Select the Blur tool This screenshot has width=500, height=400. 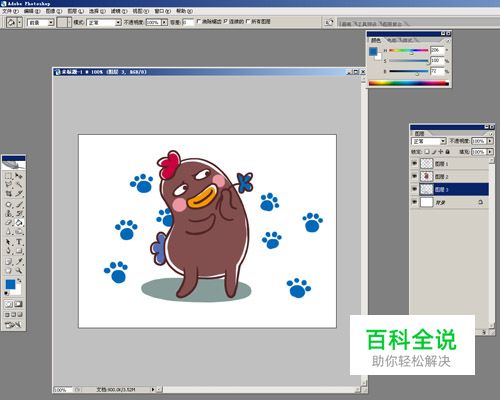(x=9, y=231)
